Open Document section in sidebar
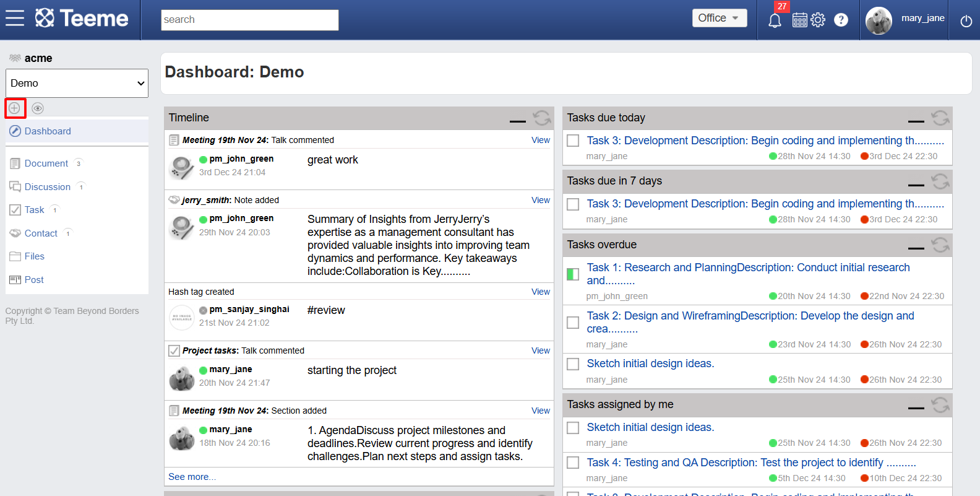Screen dimensions: 980x496 point(46,163)
